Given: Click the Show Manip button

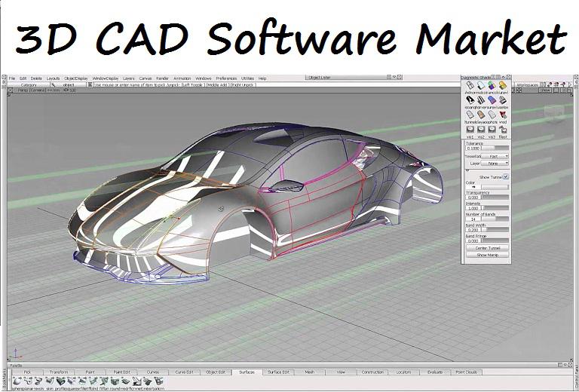Looking at the screenshot, I should point(488,255).
